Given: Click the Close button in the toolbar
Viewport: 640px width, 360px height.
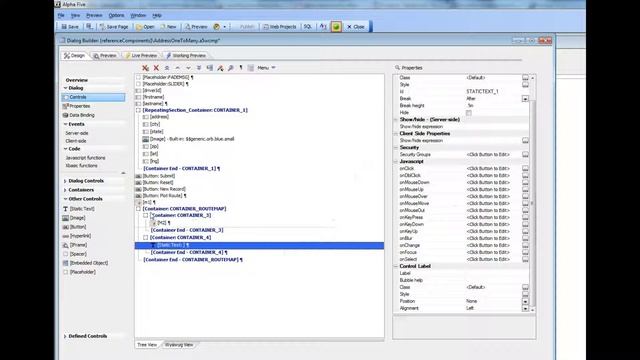Looking at the screenshot, I should (x=356, y=27).
